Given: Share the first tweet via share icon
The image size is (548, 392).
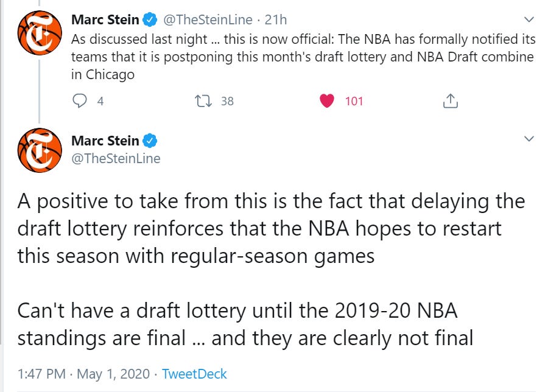Looking at the screenshot, I should tap(450, 101).
